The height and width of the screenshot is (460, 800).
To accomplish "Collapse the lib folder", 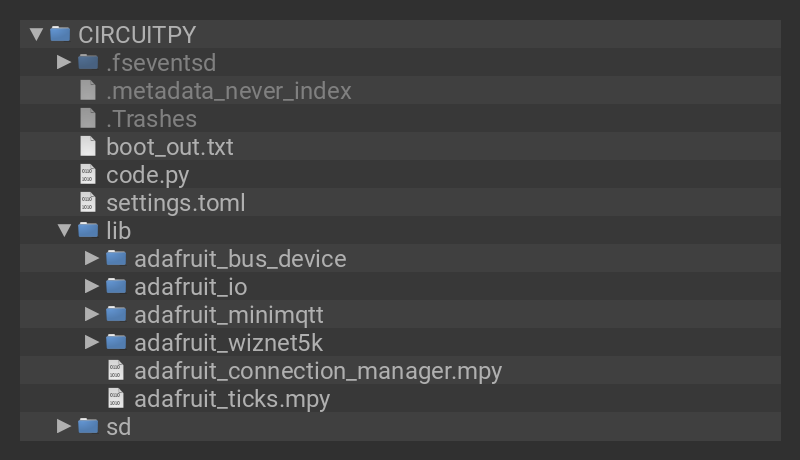I will [65, 230].
